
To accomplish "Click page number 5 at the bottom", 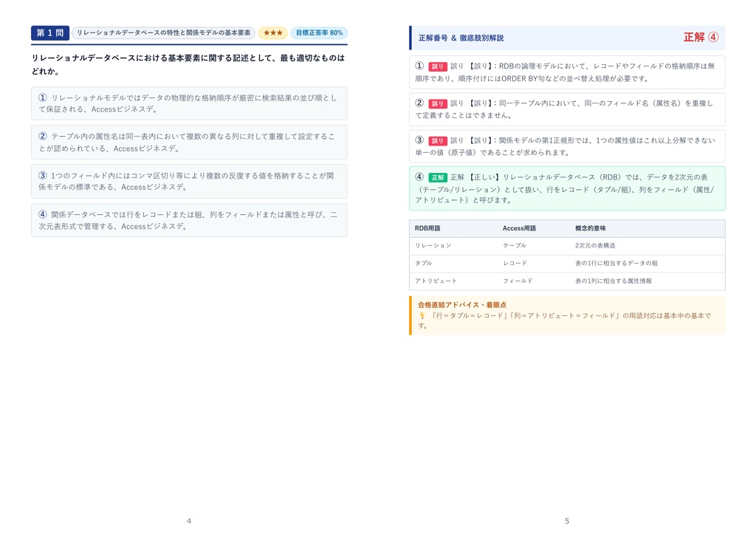I will (567, 521).
